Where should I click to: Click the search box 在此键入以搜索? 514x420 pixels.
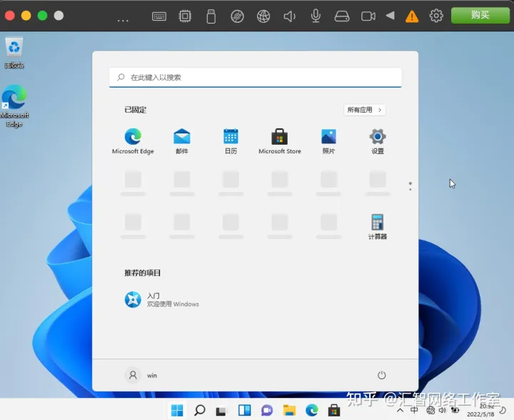pos(256,77)
